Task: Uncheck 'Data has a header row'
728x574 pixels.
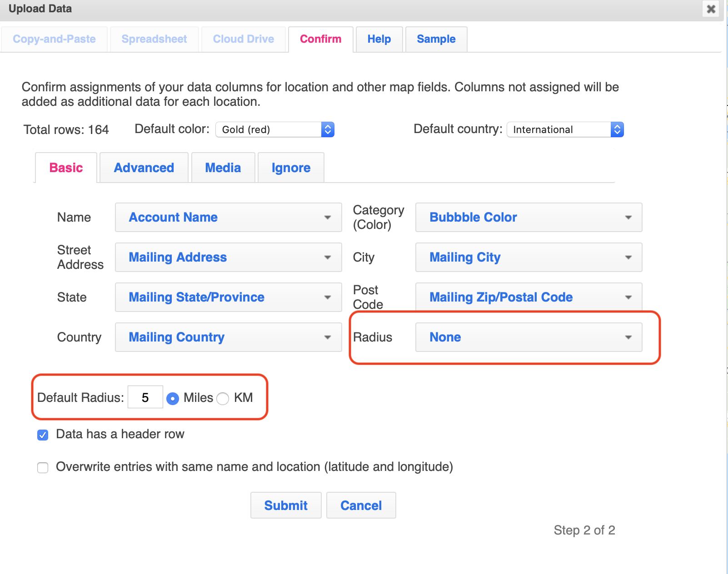Action: point(42,435)
